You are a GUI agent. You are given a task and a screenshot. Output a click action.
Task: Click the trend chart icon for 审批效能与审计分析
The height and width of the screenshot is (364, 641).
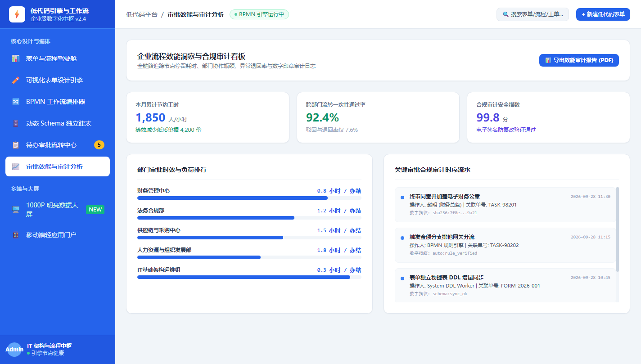coord(16,166)
